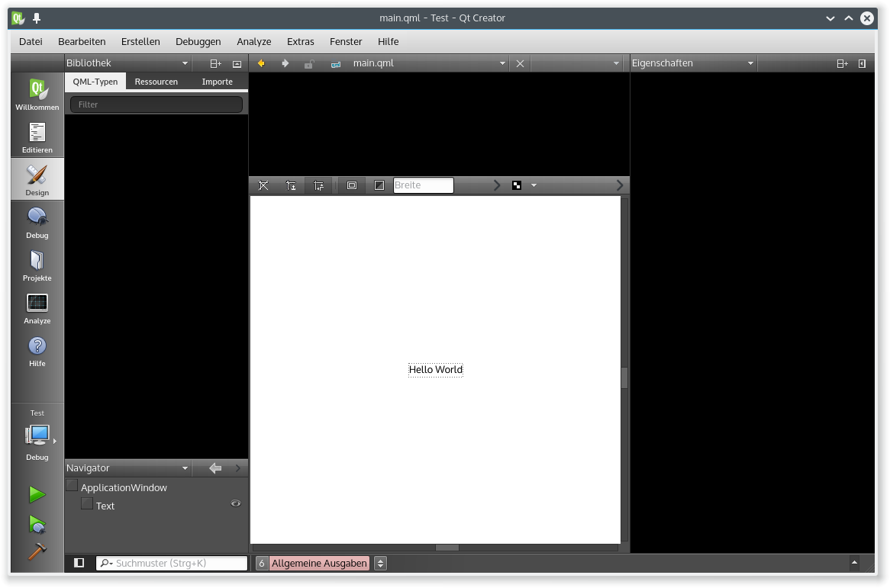The image size is (890, 588).
Task: Expand the Eigenschaften panel dropdown
Action: [750, 63]
